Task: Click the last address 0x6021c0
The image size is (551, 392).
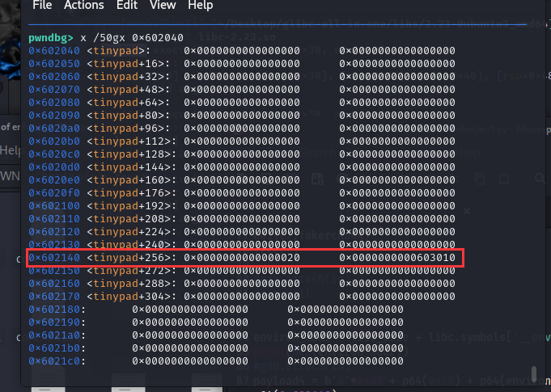Action: coord(54,361)
